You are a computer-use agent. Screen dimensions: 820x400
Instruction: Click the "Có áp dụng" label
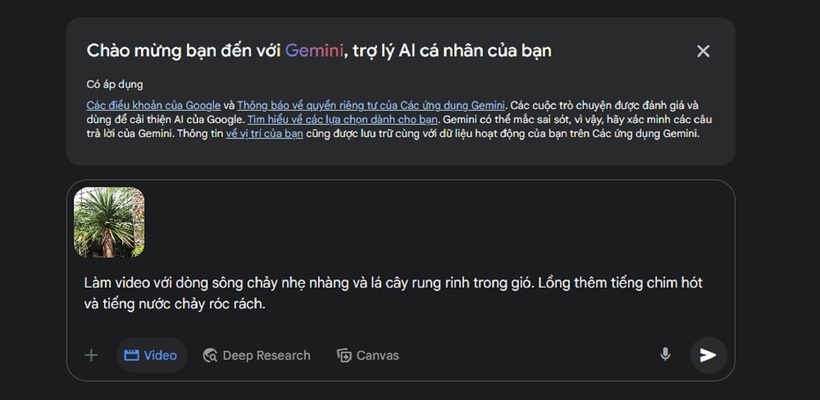[108, 85]
